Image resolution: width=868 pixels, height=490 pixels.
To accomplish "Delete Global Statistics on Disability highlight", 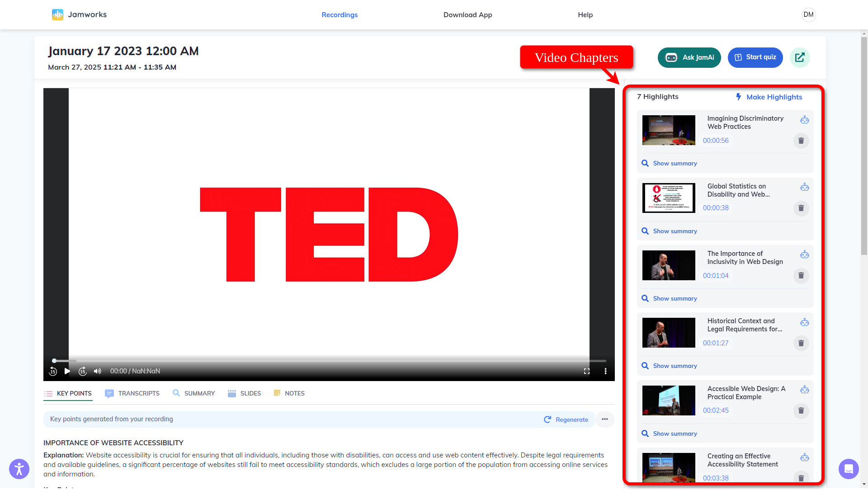I will pyautogui.click(x=801, y=208).
